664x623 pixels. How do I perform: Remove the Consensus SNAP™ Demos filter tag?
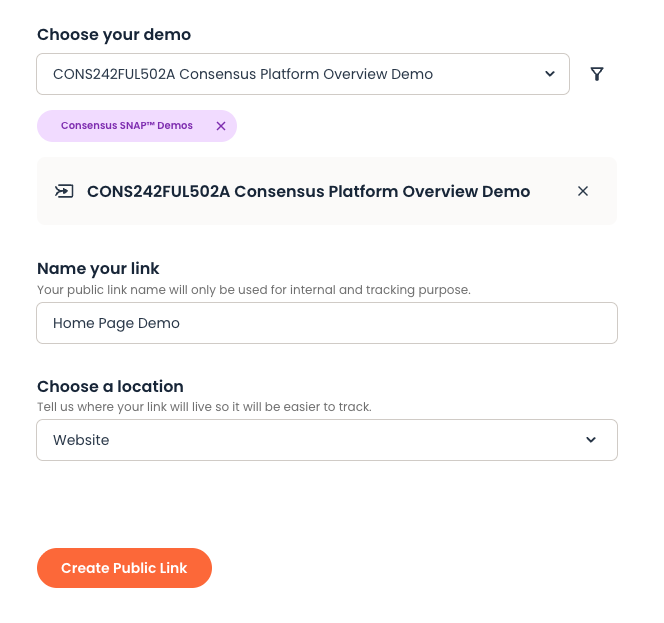click(221, 126)
